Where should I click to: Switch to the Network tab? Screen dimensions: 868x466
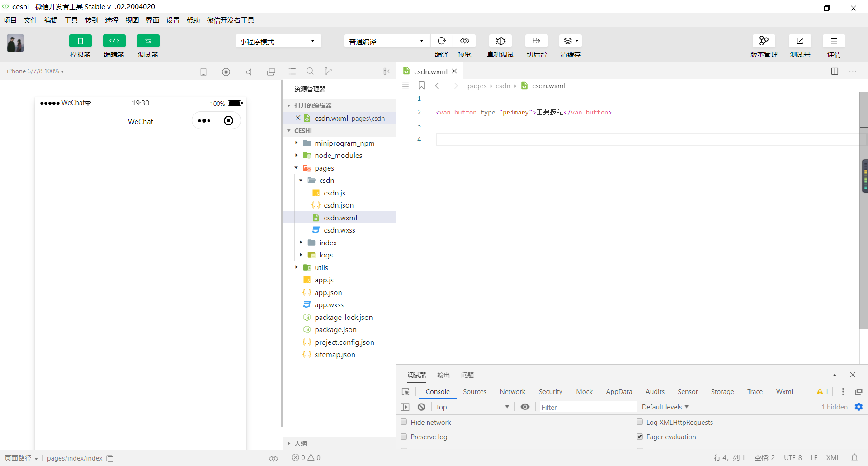[x=512, y=392]
